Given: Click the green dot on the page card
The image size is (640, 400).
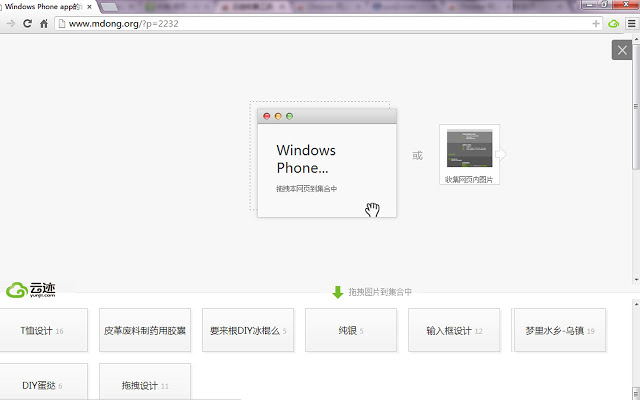Looking at the screenshot, I should (x=289, y=116).
